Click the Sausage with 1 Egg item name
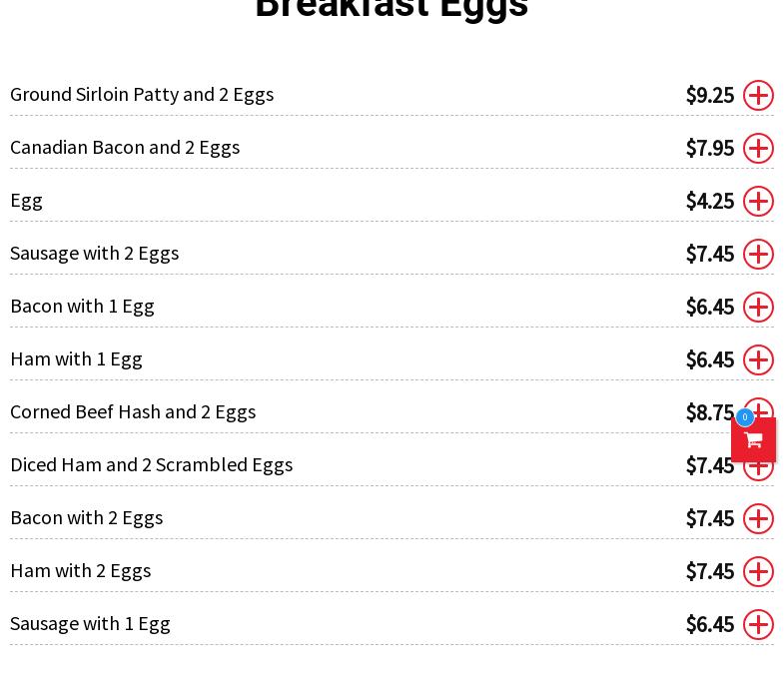784x684 pixels. coord(90,623)
